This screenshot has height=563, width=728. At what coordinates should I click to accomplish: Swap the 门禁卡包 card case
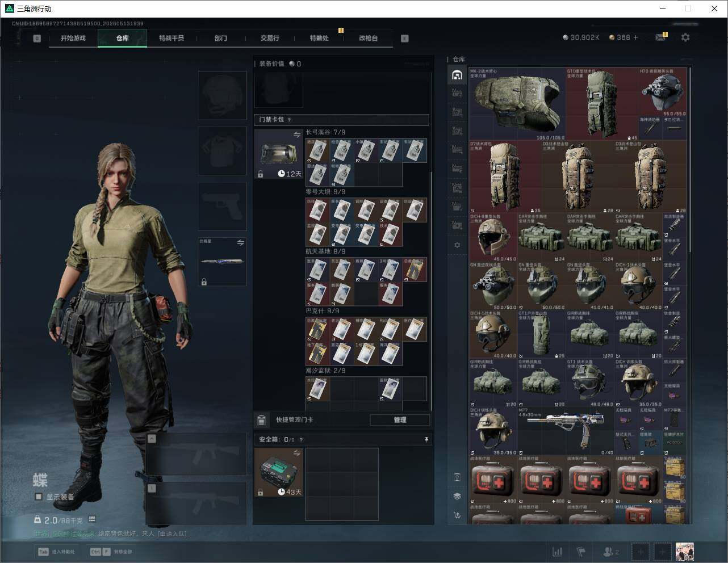click(297, 135)
